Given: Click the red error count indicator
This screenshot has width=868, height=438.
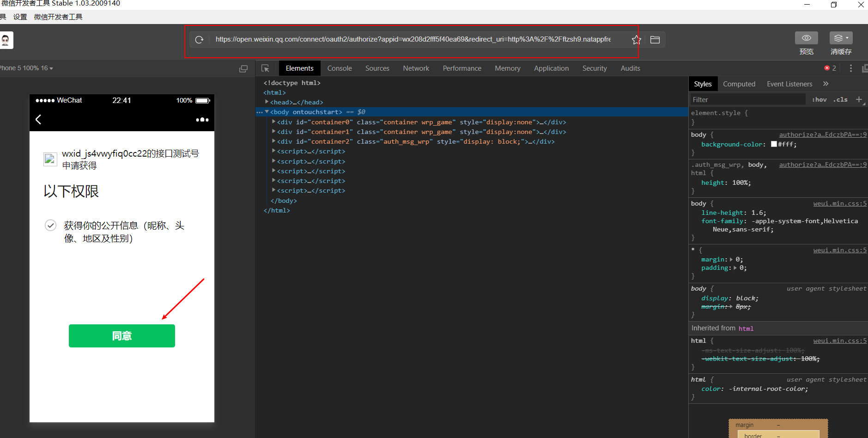Looking at the screenshot, I should tap(830, 68).
